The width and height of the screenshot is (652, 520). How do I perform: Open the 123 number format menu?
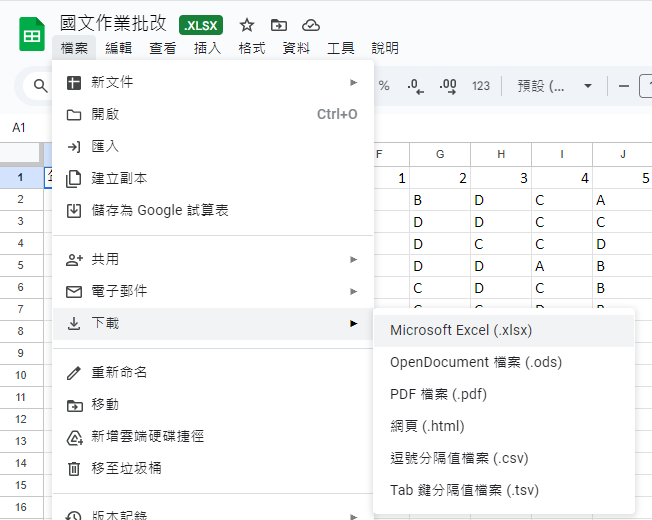(x=481, y=86)
